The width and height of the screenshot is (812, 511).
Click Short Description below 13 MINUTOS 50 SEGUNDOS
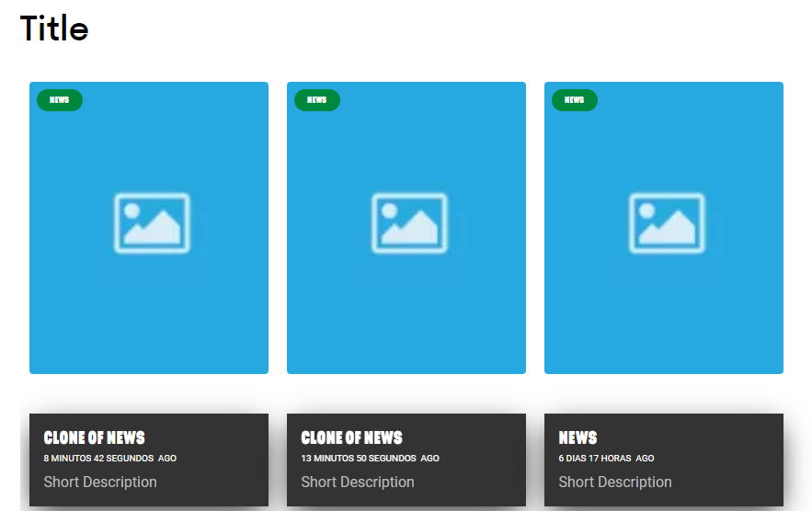pos(358,482)
